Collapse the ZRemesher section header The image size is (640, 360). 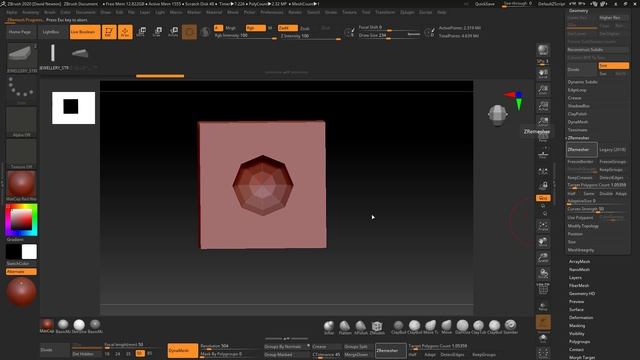(578, 138)
